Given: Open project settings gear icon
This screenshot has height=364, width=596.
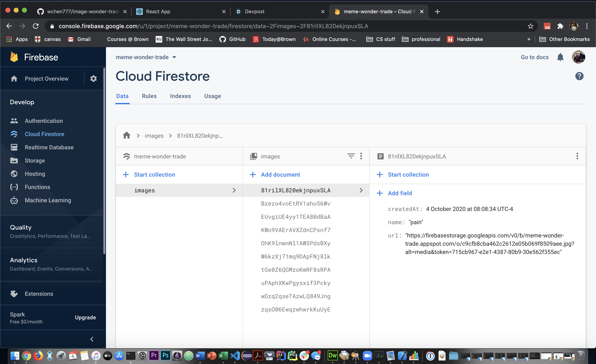Looking at the screenshot, I should pos(93,79).
